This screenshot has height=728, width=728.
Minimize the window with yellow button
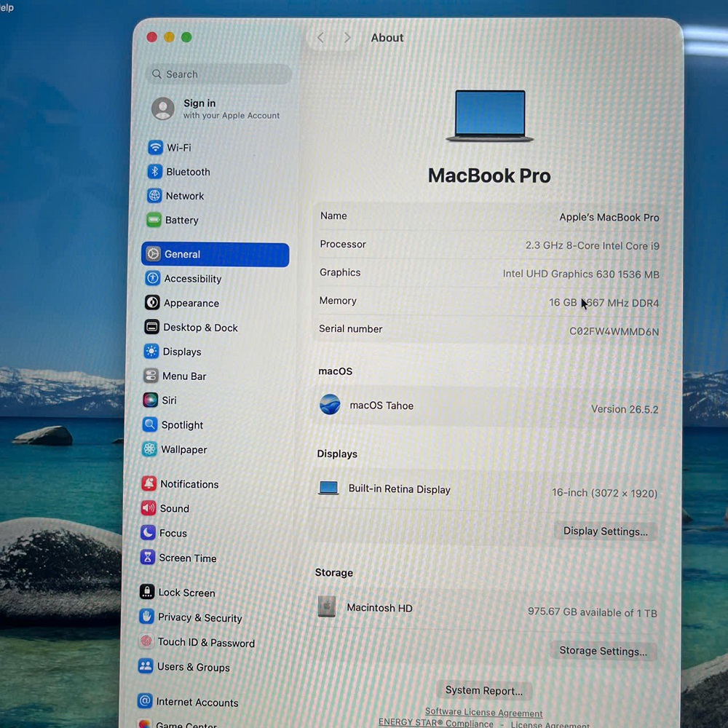click(x=169, y=37)
